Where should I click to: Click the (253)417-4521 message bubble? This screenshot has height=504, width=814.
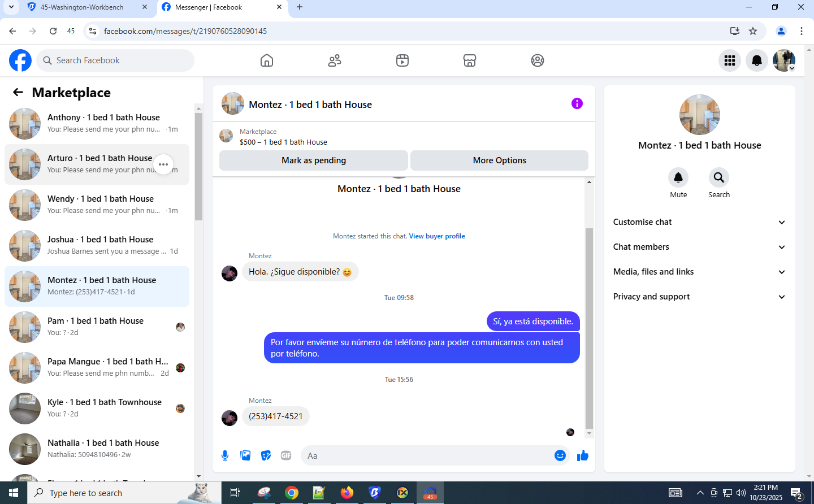(x=276, y=416)
